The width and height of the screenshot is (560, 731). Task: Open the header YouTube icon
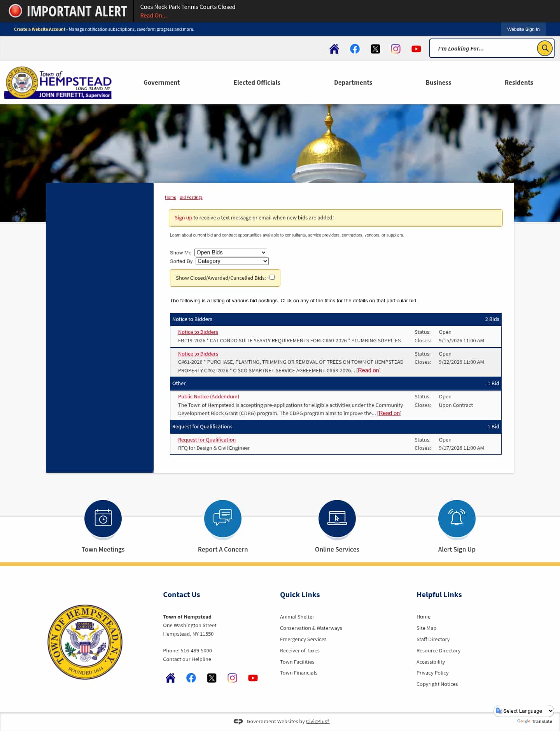pyautogui.click(x=416, y=49)
